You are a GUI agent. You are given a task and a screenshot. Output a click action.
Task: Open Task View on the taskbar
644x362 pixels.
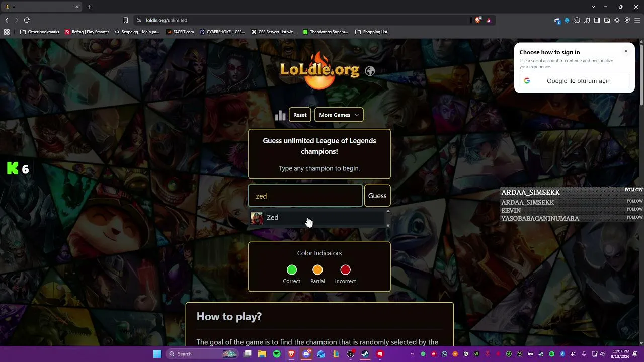click(x=248, y=354)
